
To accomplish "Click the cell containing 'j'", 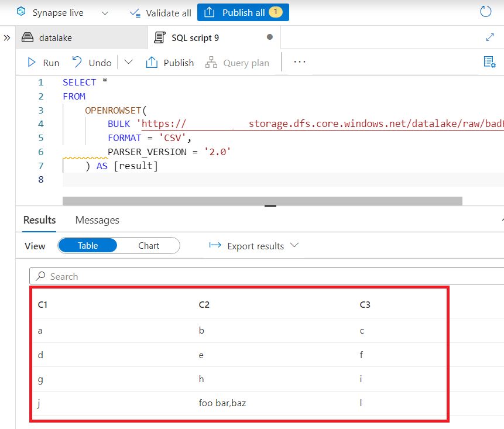I will coord(39,403).
